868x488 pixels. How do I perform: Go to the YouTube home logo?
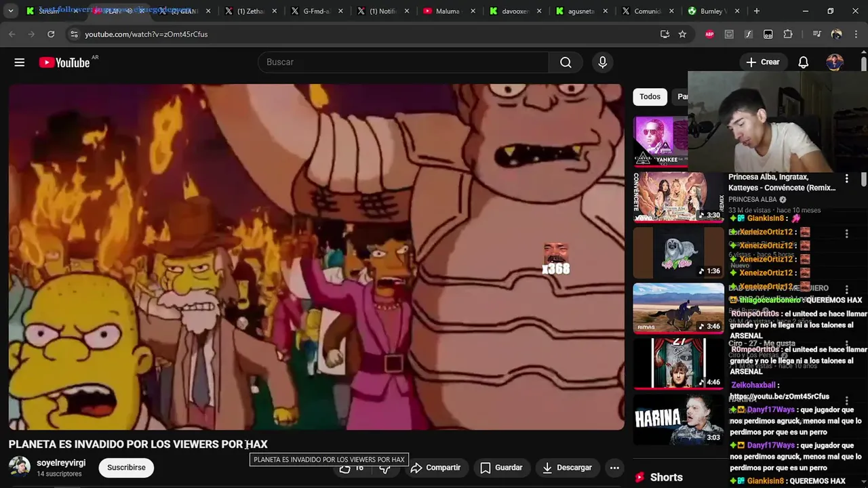[64, 62]
